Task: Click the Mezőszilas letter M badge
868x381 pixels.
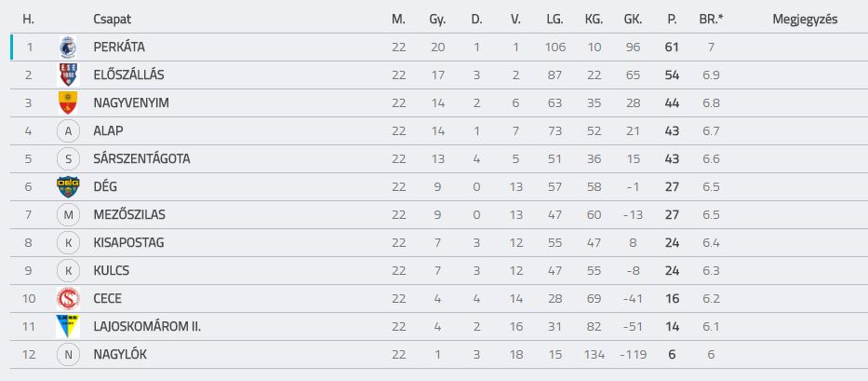Action: pyautogui.click(x=68, y=214)
